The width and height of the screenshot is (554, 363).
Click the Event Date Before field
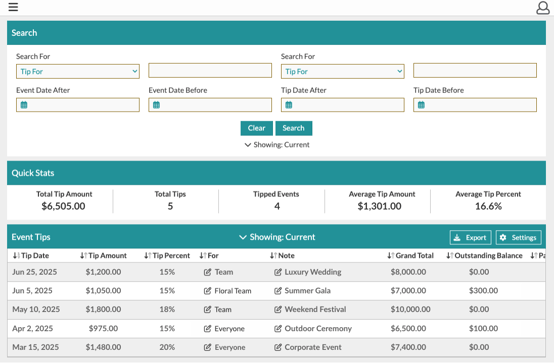click(x=210, y=105)
